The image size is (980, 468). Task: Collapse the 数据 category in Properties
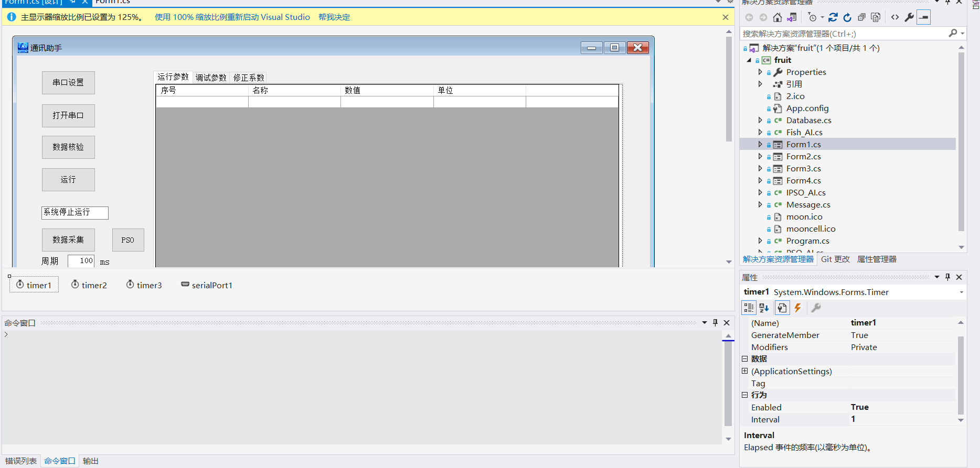click(744, 359)
